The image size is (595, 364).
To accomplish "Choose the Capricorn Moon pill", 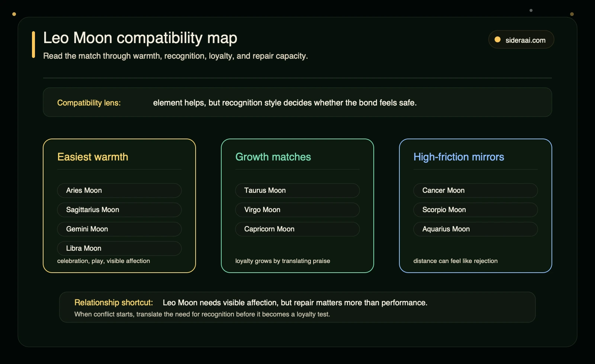I will click(297, 229).
